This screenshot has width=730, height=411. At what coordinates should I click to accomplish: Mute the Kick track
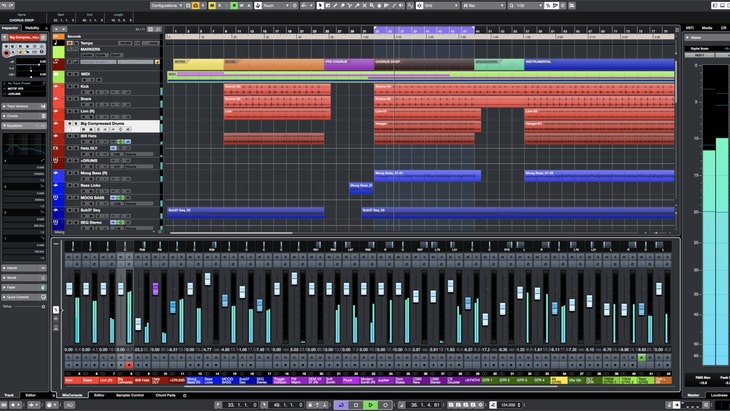tap(70, 87)
